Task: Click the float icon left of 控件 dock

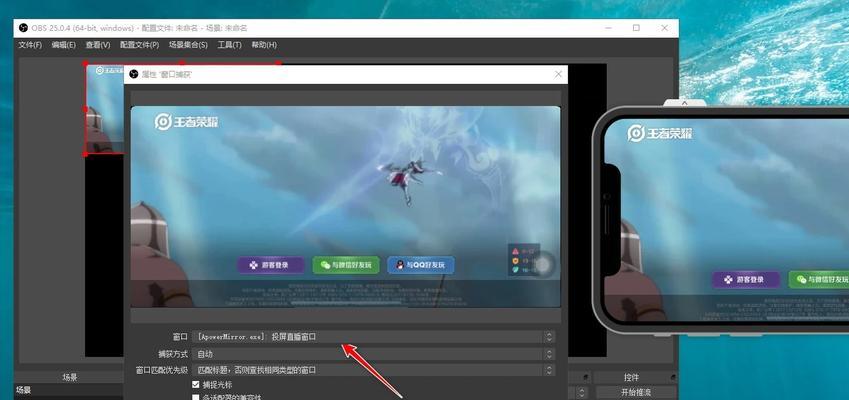Action: [586, 377]
